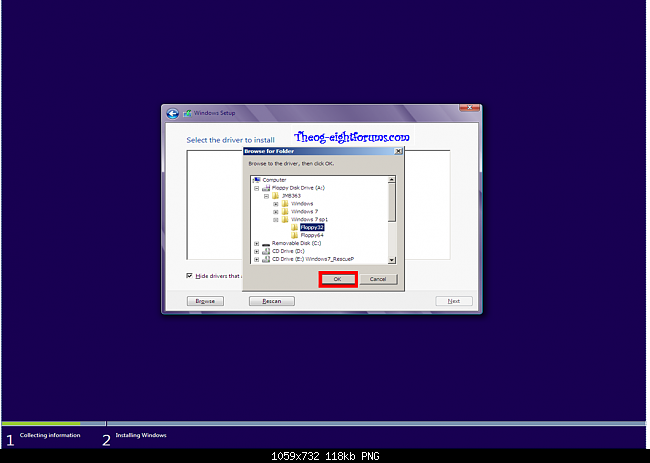Toggle Hide drivers checkbox
This screenshot has height=463, width=650.
pos(189,276)
